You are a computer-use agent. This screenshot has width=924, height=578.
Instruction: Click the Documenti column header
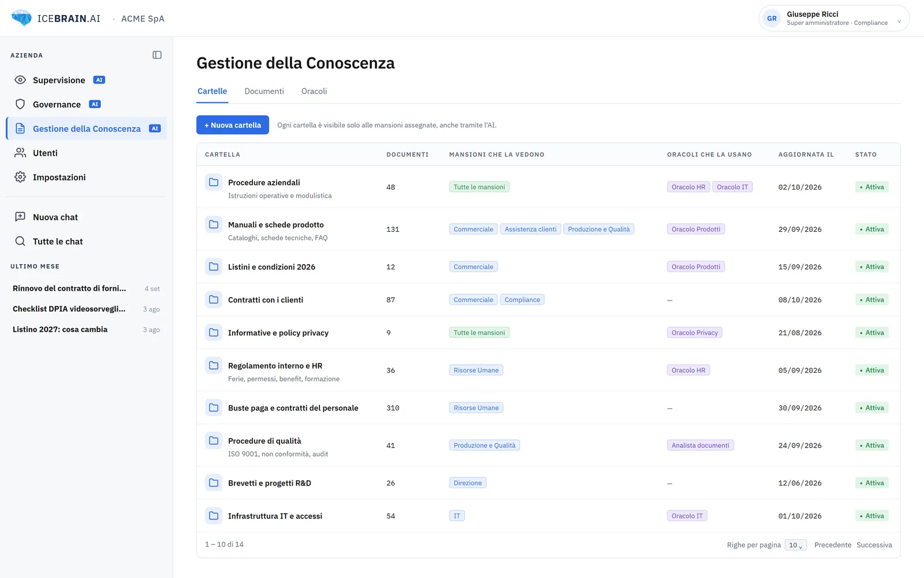coord(408,154)
